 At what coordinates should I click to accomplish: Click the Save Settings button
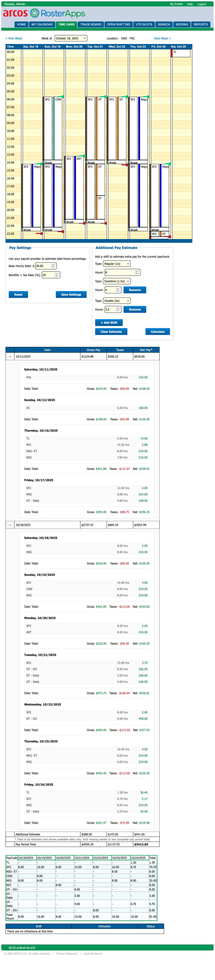click(x=71, y=294)
